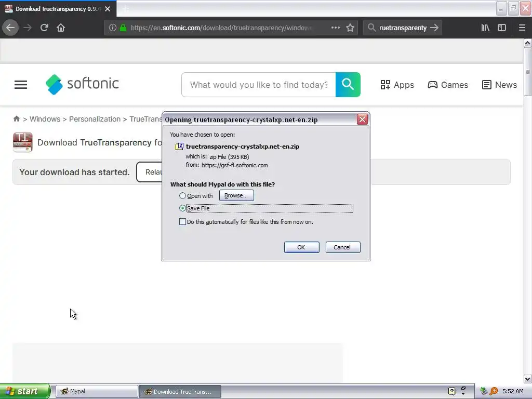
Task: Click filename truetransparency-crystalxp.net-en.zip text
Action: [x=242, y=147]
